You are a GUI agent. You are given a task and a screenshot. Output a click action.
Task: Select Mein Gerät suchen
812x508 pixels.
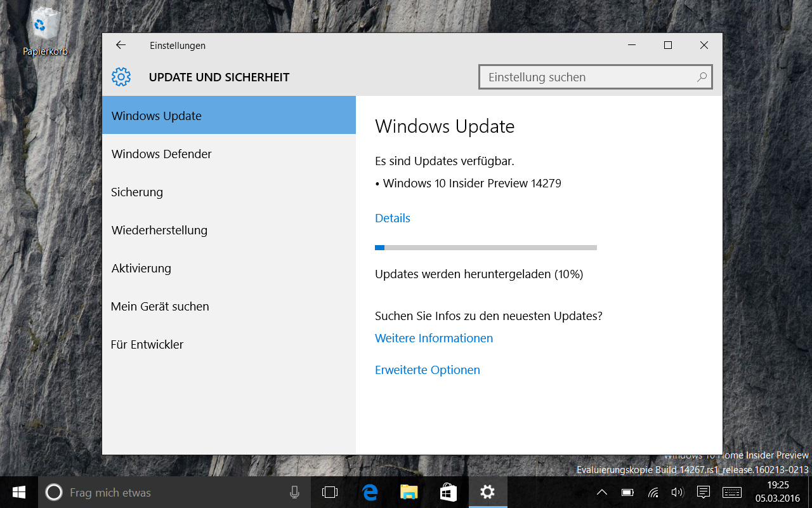point(229,306)
